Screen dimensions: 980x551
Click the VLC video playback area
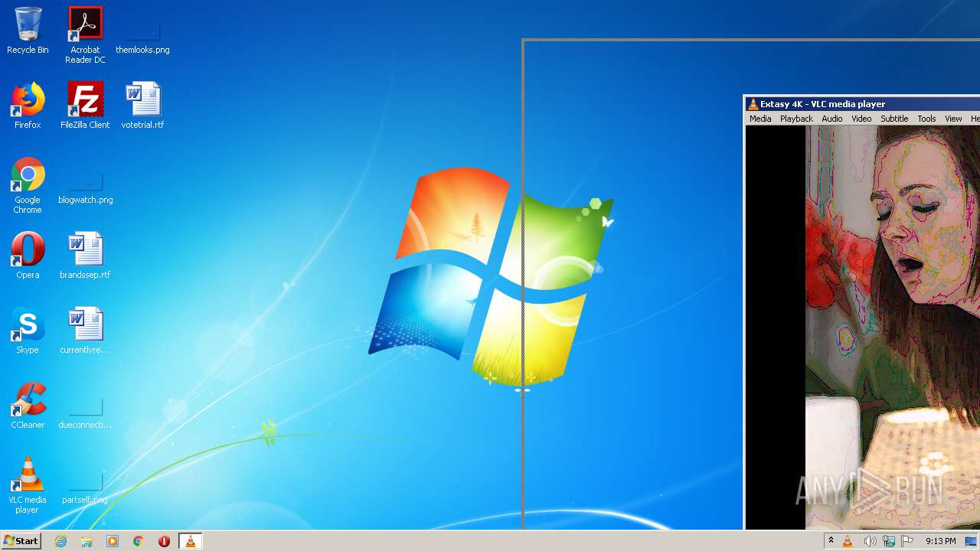coord(863,328)
